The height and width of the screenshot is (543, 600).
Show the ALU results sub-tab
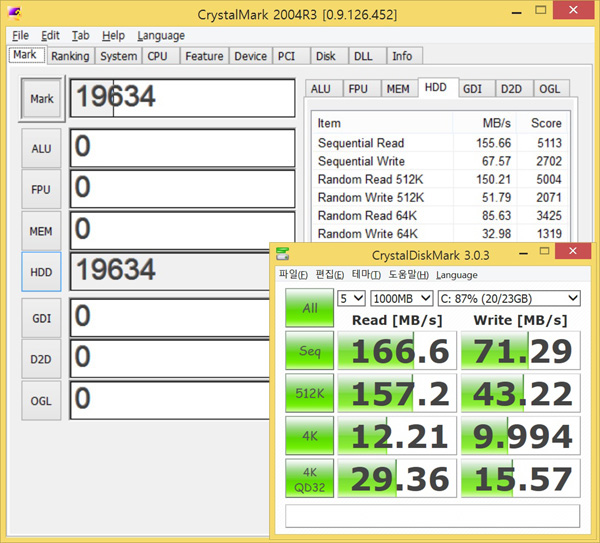tap(324, 89)
